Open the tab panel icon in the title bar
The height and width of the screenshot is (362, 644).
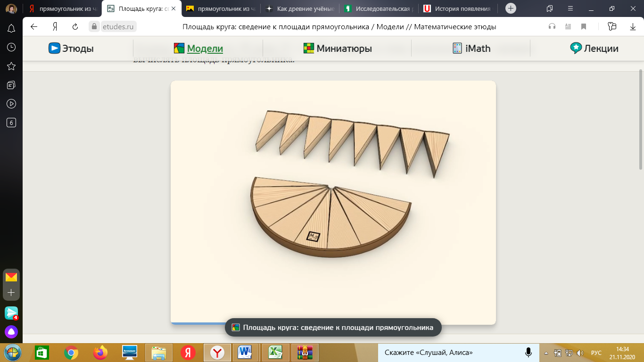[550, 8]
